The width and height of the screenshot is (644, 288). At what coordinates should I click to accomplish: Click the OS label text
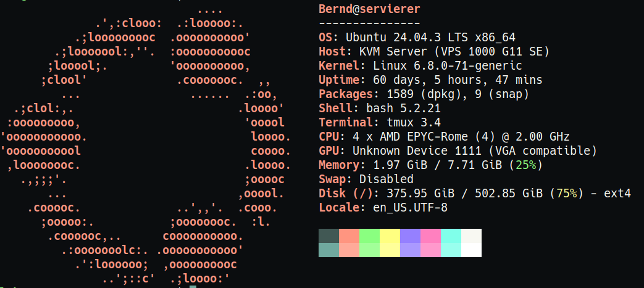point(328,37)
